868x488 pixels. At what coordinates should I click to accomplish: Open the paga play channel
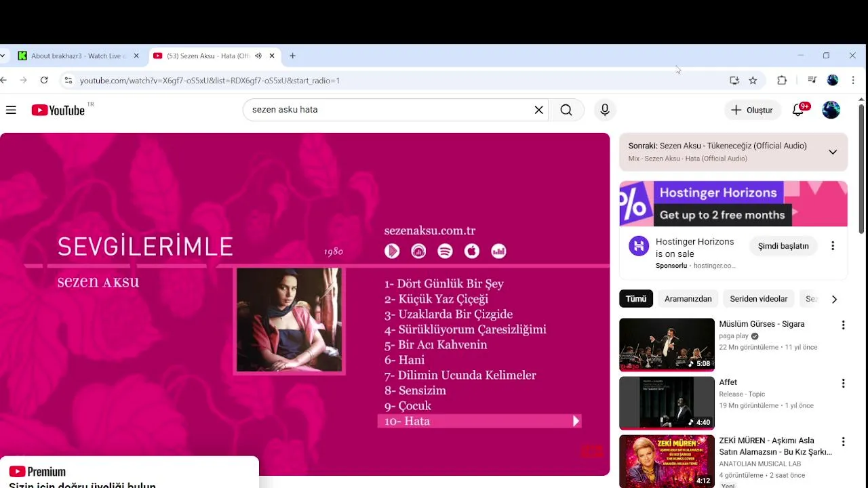734,336
